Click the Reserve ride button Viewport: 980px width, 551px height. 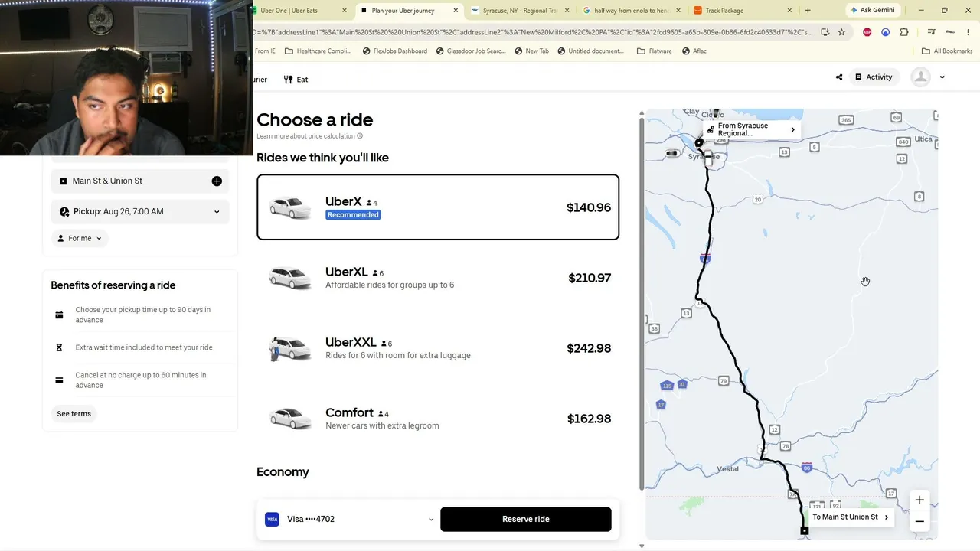coord(526,519)
